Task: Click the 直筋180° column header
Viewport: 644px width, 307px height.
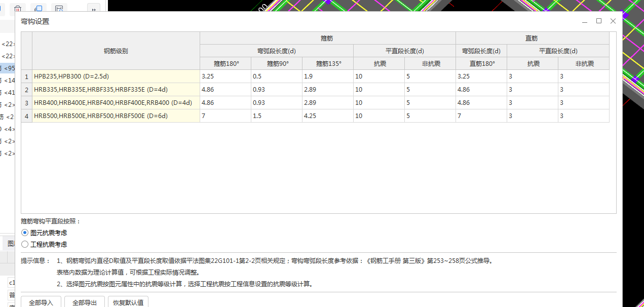Action: pos(481,64)
